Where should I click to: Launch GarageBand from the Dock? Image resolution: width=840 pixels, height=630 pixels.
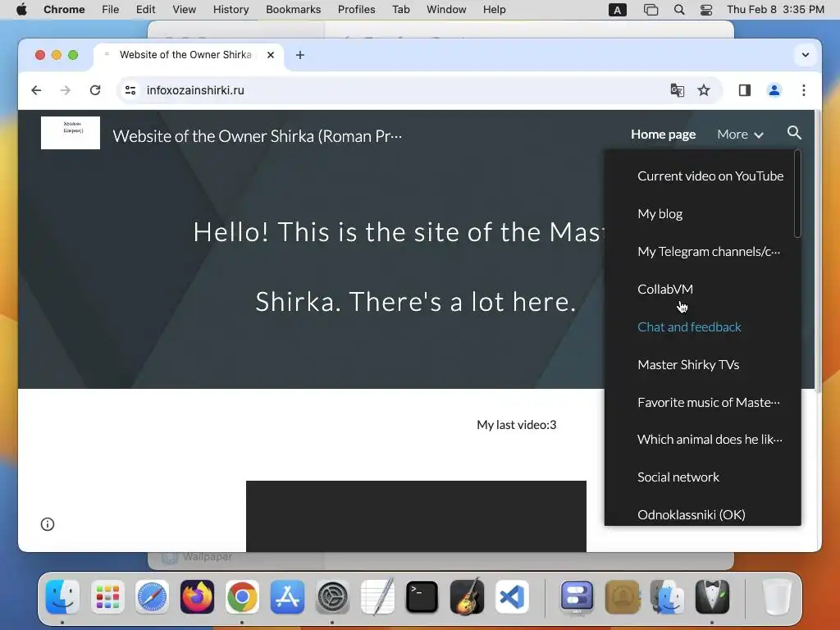[467, 596]
